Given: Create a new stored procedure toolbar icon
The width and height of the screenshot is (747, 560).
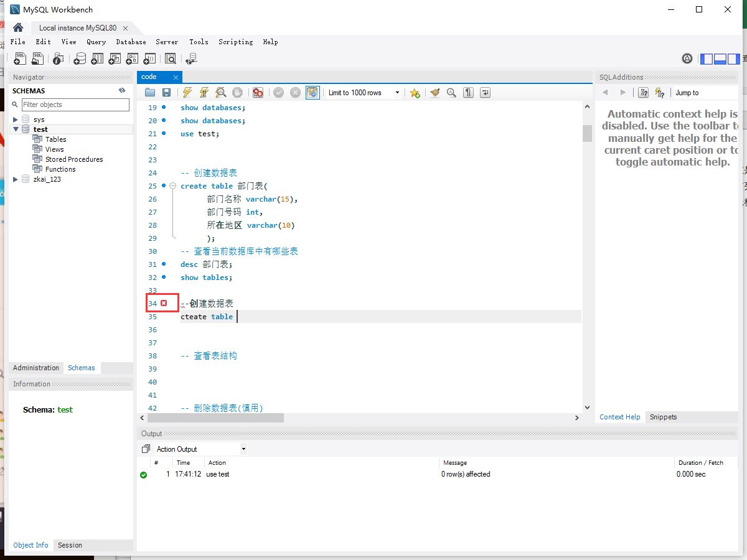Looking at the screenshot, I should (x=132, y=58).
